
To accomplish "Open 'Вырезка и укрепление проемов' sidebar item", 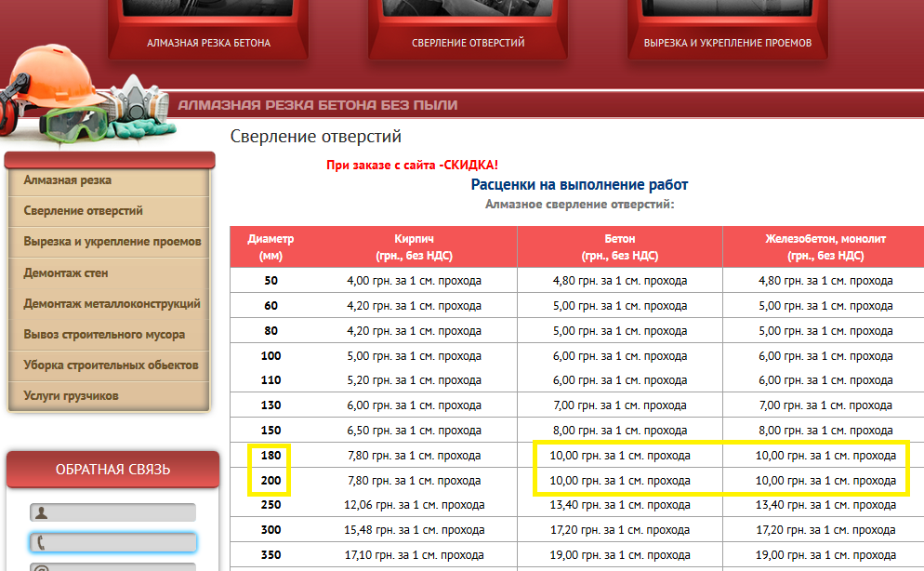I will (112, 242).
